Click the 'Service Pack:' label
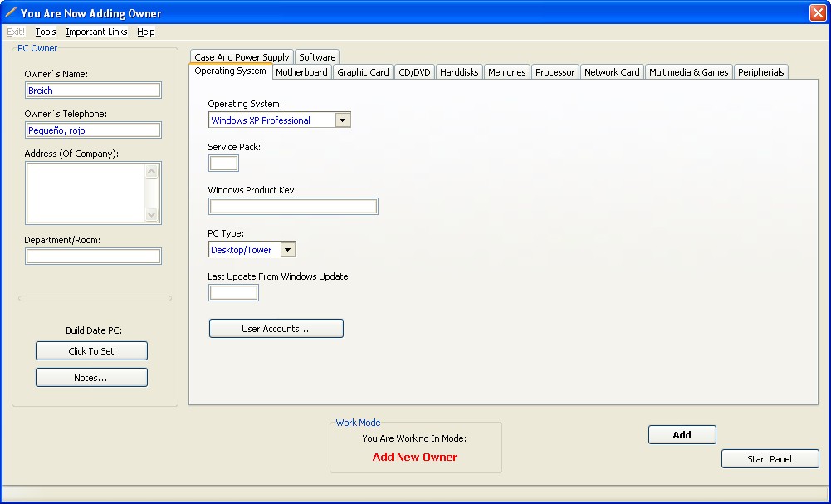Screen dimensions: 831x504 click(234, 147)
